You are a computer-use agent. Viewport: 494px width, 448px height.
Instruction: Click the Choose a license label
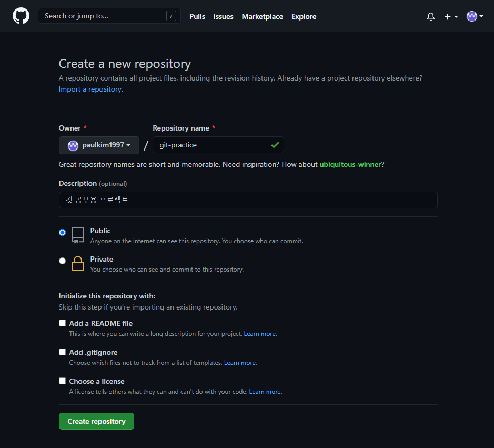(x=97, y=381)
